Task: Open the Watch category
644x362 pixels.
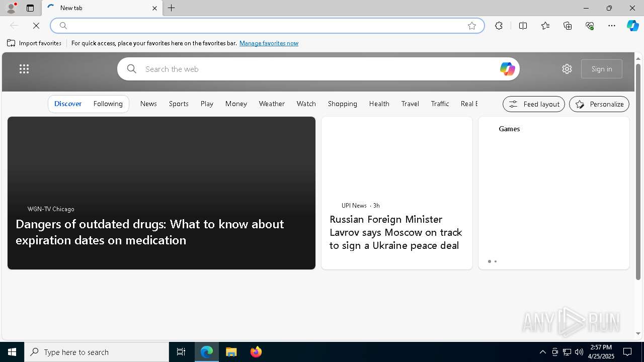Action: pyautogui.click(x=306, y=104)
